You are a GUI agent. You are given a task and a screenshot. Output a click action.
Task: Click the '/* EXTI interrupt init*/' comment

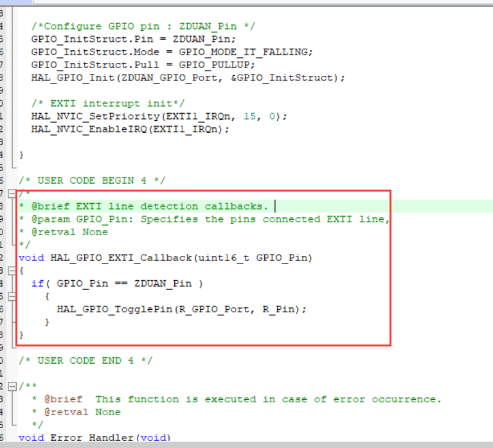click(108, 103)
